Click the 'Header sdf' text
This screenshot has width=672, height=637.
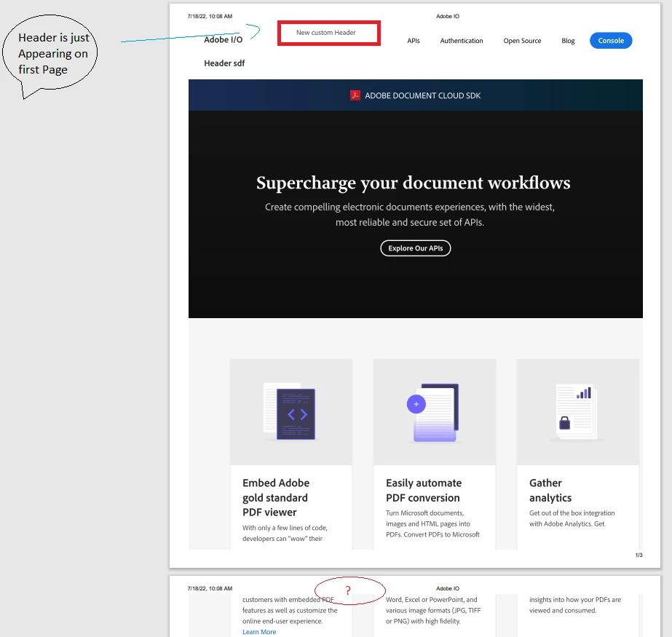tap(224, 63)
